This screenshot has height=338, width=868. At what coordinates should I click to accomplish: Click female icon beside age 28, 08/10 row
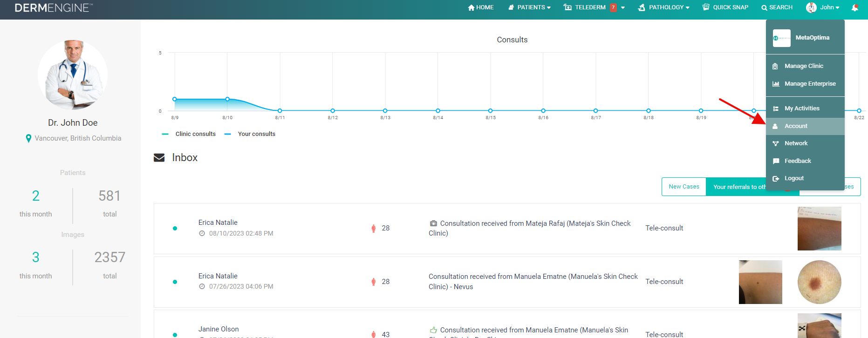(373, 229)
